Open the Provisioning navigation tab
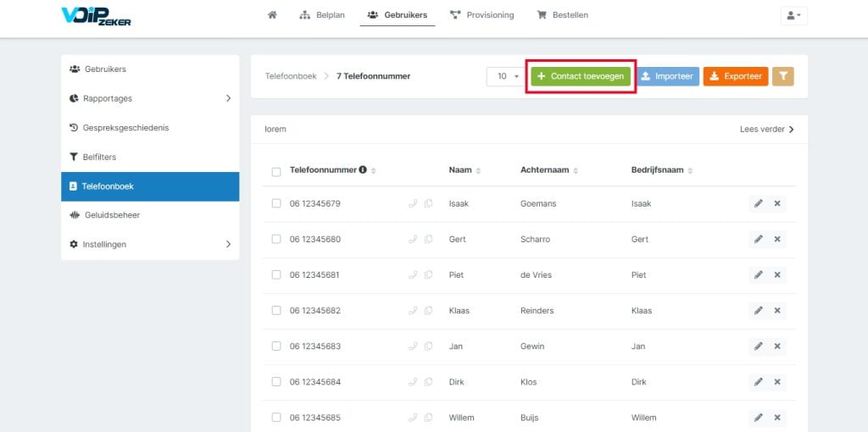 [x=481, y=15]
